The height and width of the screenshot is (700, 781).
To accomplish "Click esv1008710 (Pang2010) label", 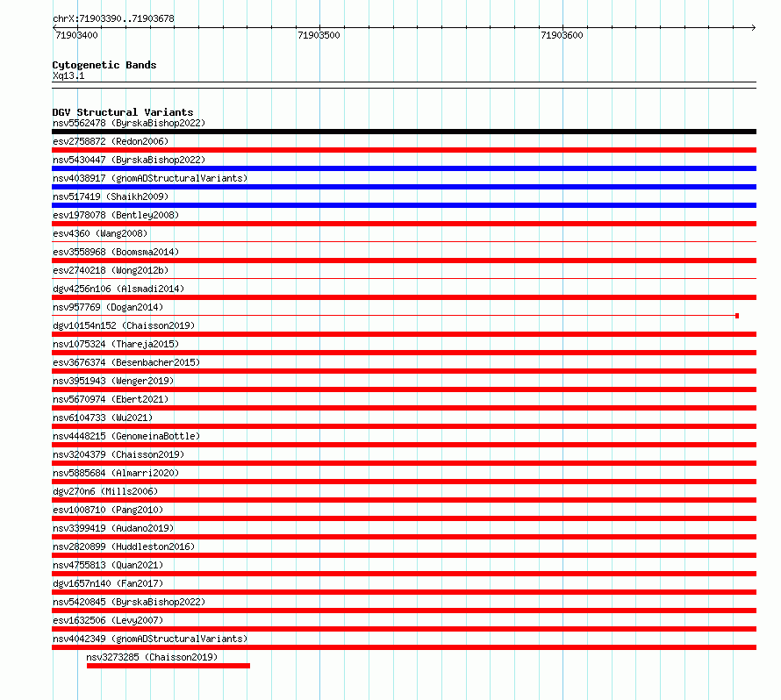I will (x=108, y=510).
